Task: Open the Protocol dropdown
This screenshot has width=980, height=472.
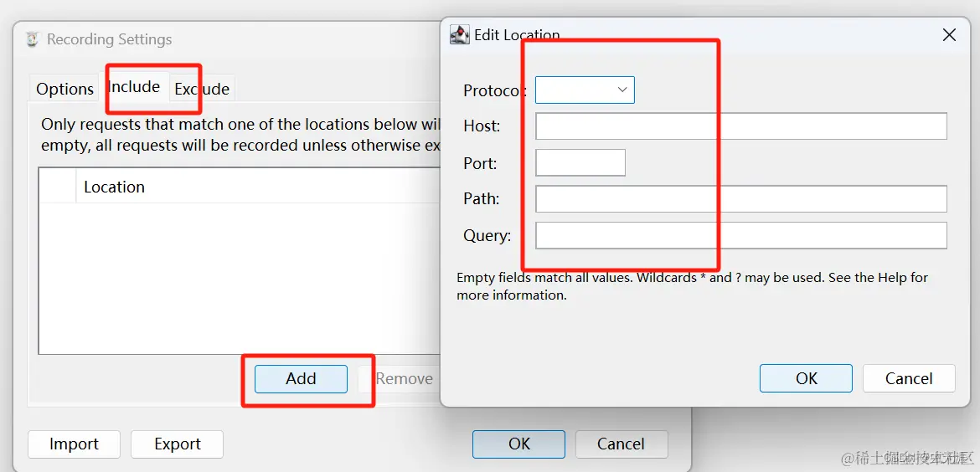Action: point(585,90)
